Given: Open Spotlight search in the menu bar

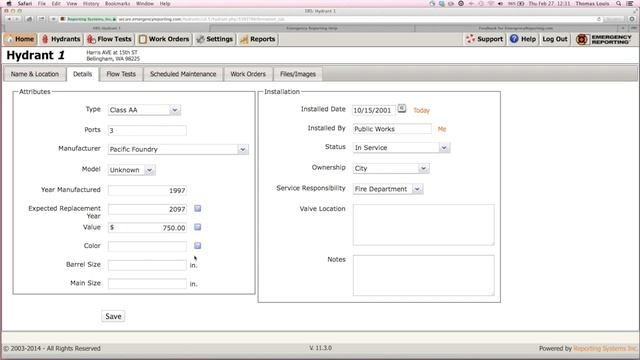Looking at the screenshot, I should (x=619, y=3).
